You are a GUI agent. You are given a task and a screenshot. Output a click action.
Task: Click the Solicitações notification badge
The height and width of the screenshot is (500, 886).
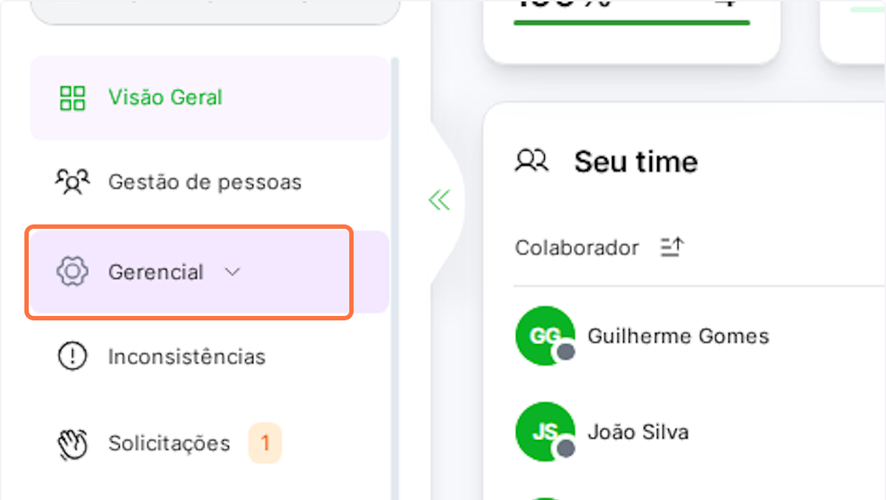point(265,443)
